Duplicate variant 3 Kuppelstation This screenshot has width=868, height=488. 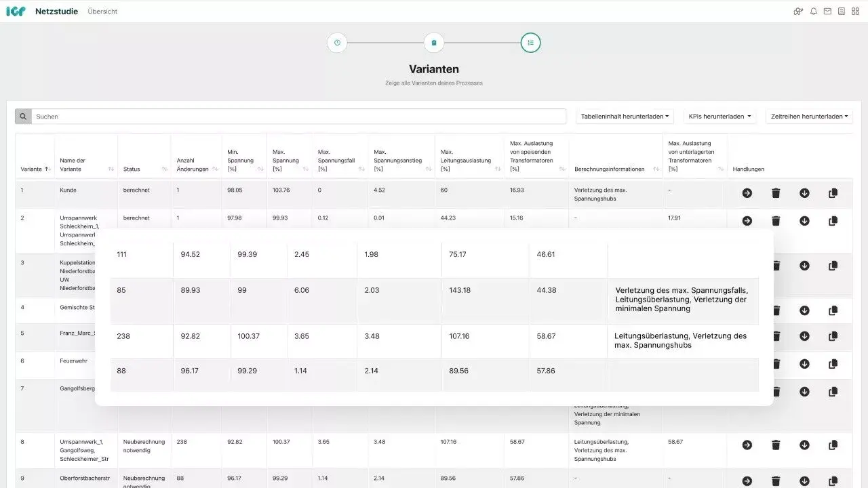tap(833, 266)
